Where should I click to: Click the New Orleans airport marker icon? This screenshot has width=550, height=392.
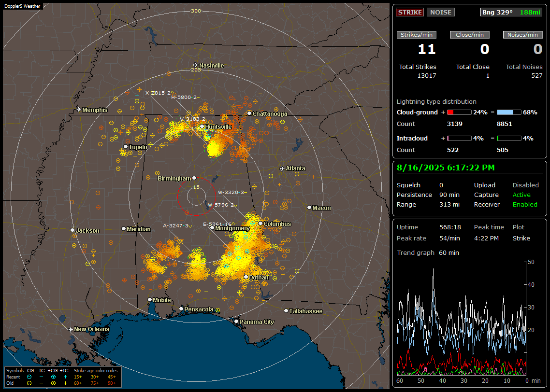(71, 329)
